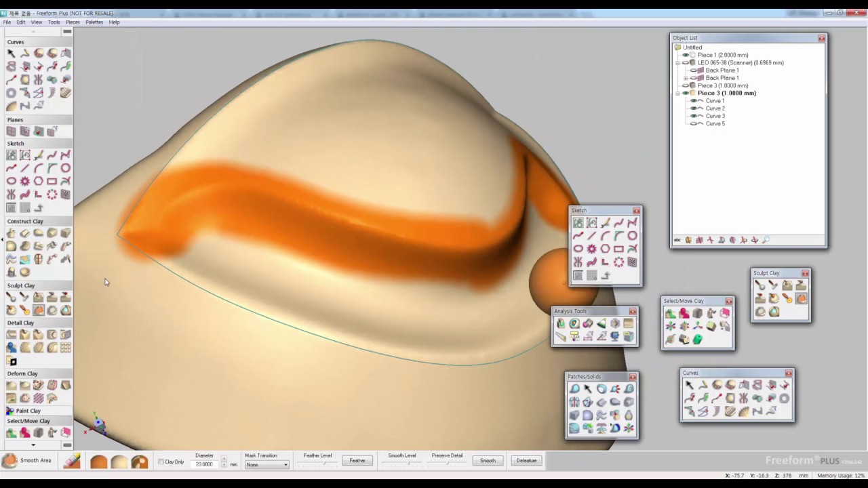The image size is (868, 488).
Task: Hide Curve 1 via its eye icon
Action: (x=694, y=101)
